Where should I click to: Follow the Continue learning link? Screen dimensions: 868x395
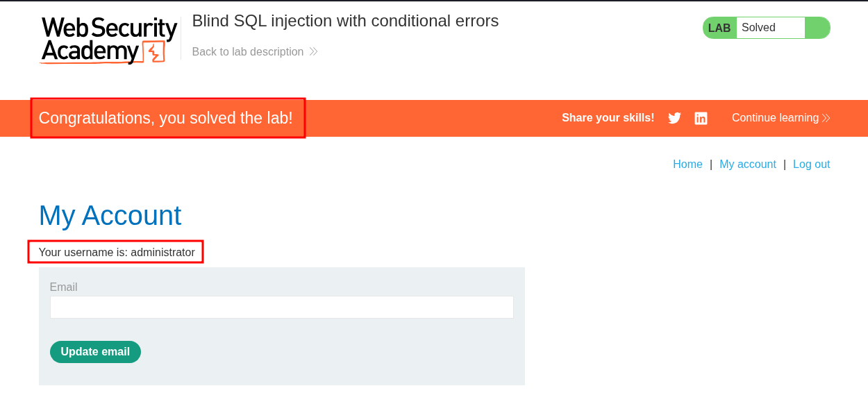coord(775,118)
